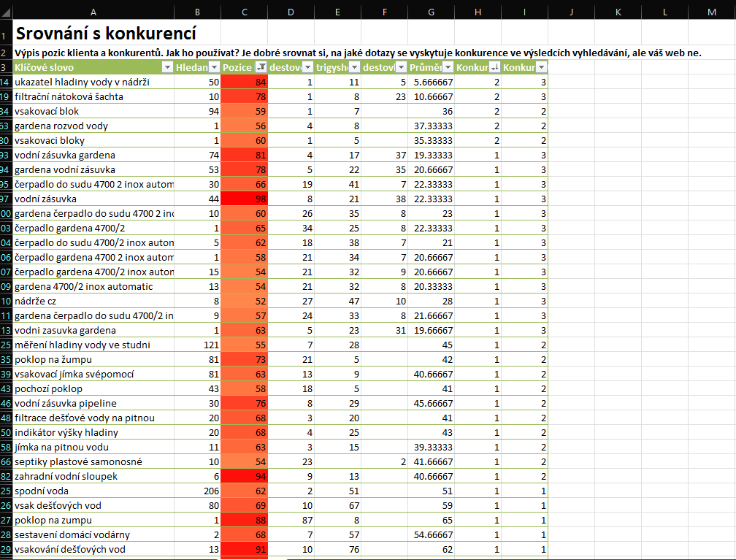This screenshot has width=736, height=560.
Task: Select cell 'vsak dešťových vod'
Action: point(93,505)
